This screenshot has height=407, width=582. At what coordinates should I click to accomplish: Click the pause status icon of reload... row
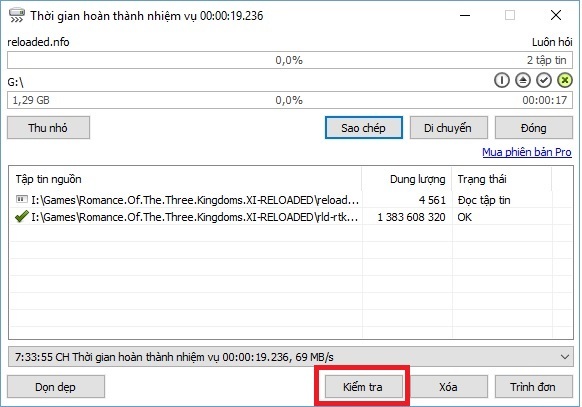[22, 200]
